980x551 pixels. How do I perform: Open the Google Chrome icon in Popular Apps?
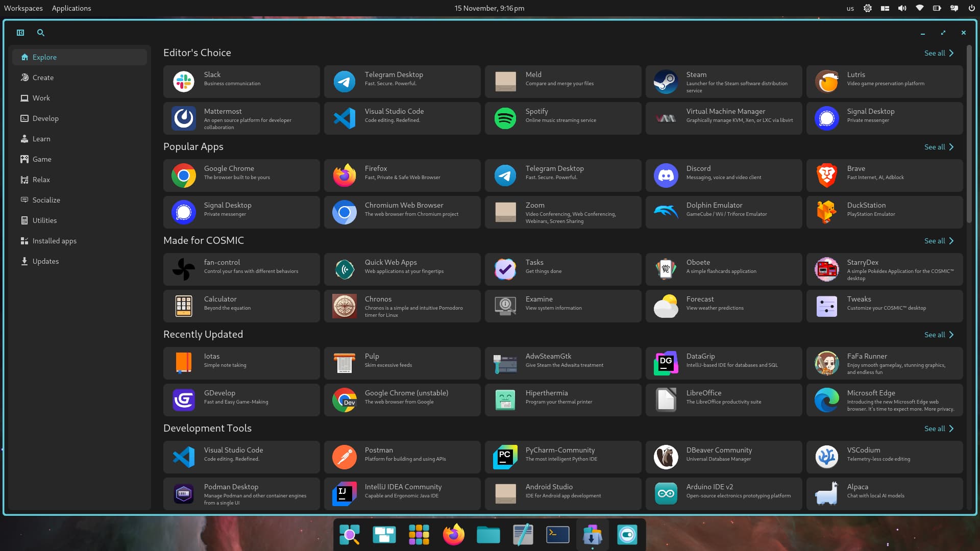[184, 176]
